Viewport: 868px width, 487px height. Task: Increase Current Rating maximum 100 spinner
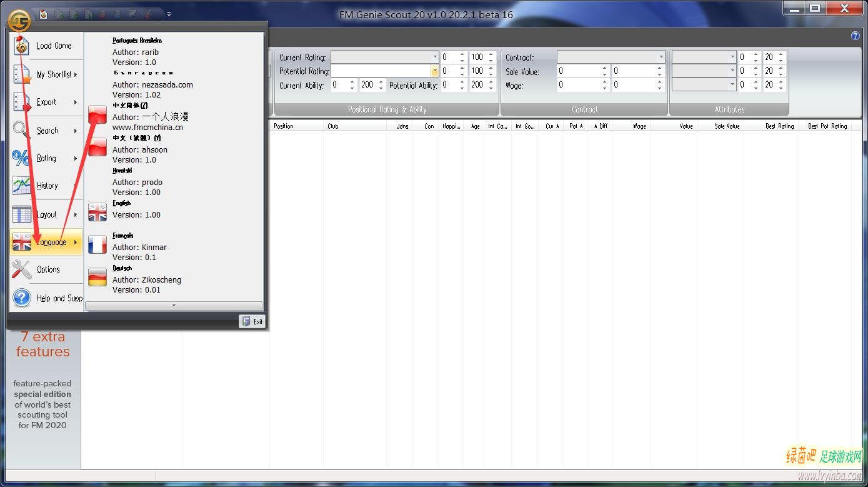pos(492,54)
